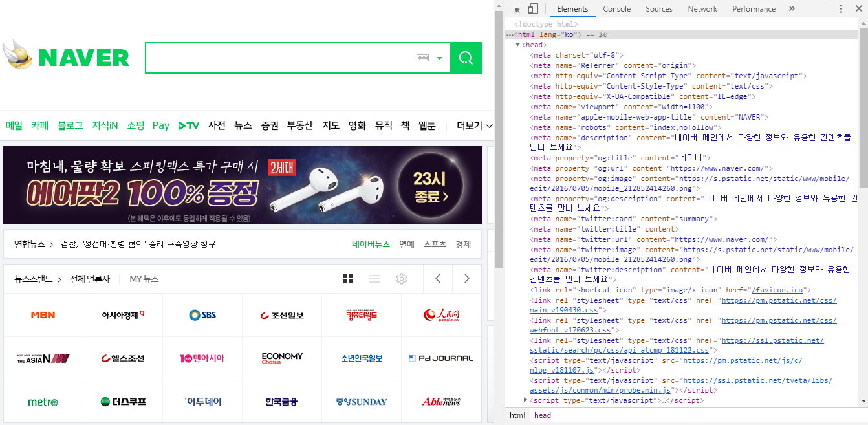Open the metro press logo
The width and height of the screenshot is (868, 425).
pyautogui.click(x=43, y=402)
